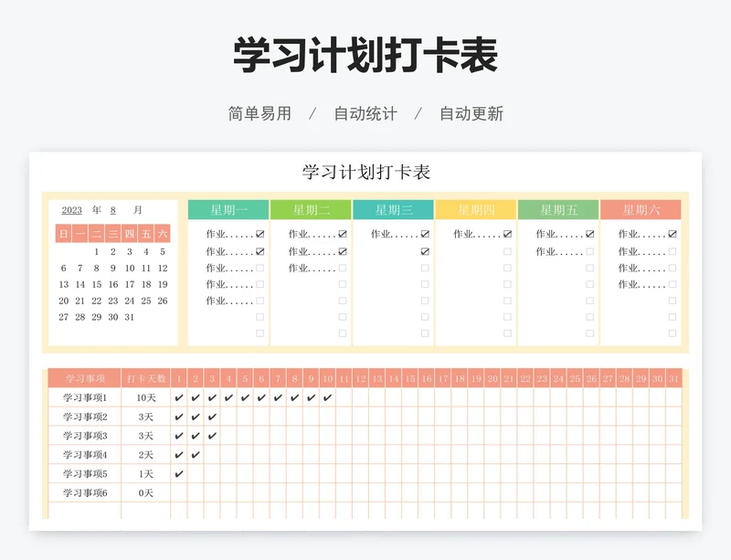Click day 15 header in tracking table
Viewport: 731px width, 560px height.
(x=410, y=378)
